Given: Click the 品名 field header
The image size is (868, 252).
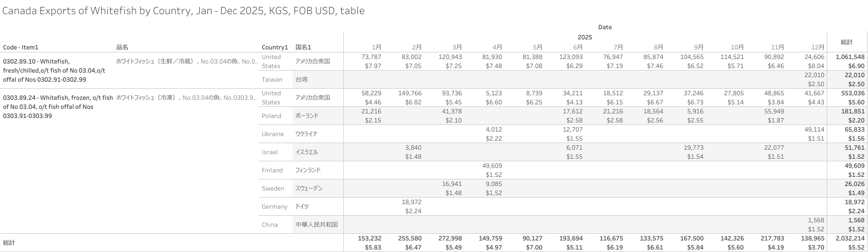Looking at the screenshot, I should (x=122, y=47).
